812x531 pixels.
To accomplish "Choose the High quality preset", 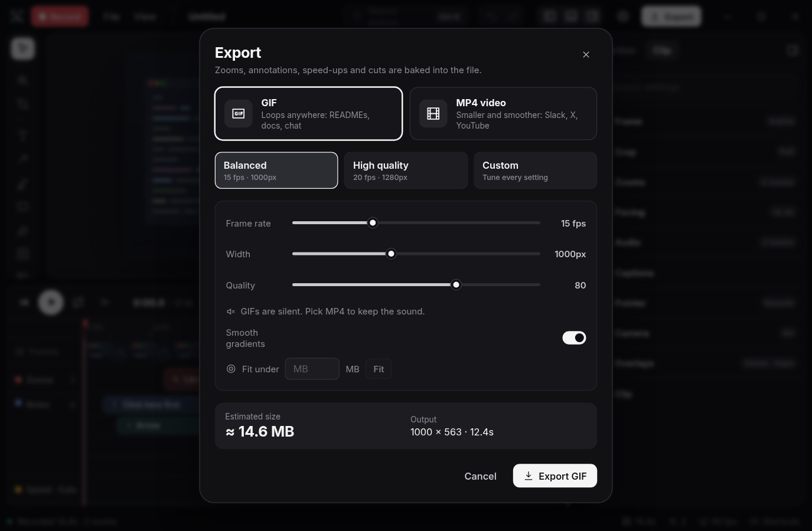I will pyautogui.click(x=406, y=171).
